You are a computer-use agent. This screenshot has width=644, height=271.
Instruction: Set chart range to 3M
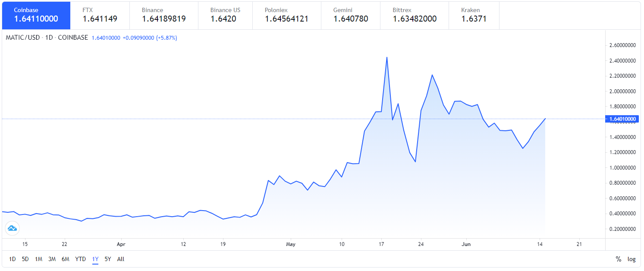[x=52, y=259]
